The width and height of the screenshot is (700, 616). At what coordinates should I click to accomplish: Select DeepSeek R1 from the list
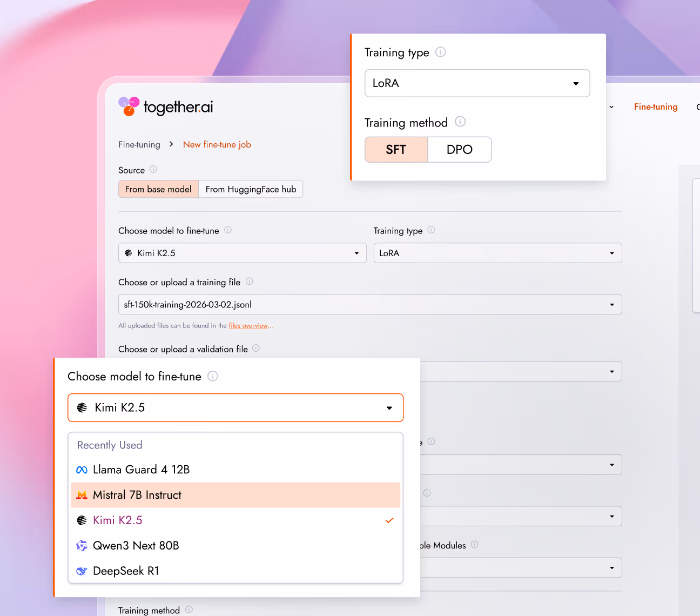(x=235, y=571)
